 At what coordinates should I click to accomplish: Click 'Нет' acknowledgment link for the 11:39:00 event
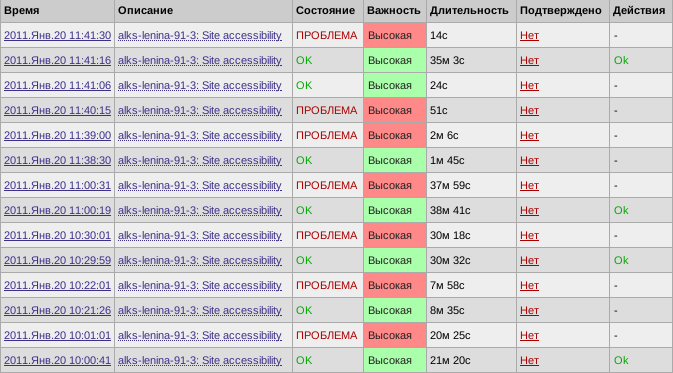click(529, 136)
